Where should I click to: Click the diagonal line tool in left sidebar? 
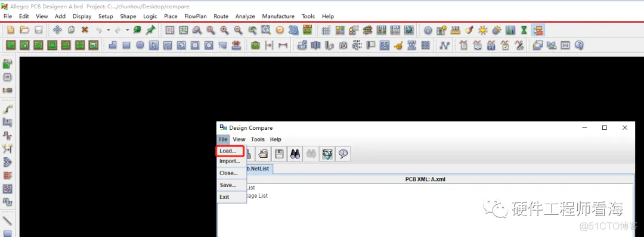coord(7,221)
